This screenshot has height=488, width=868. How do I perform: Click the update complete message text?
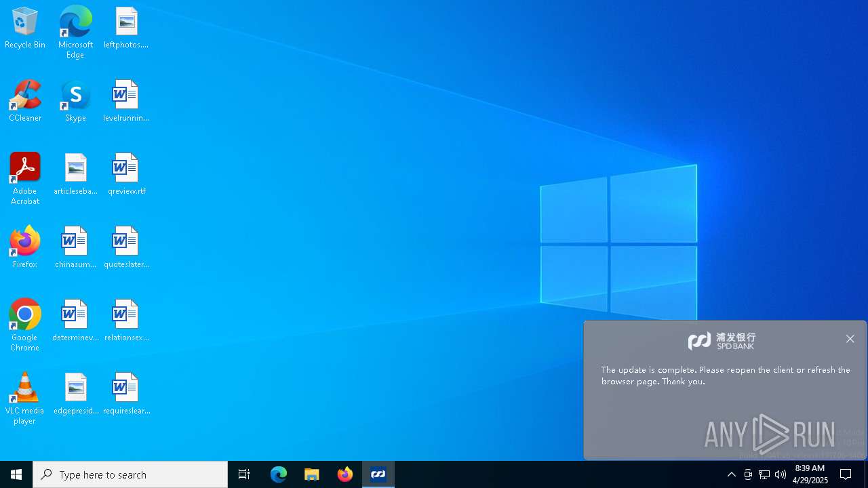[726, 375]
